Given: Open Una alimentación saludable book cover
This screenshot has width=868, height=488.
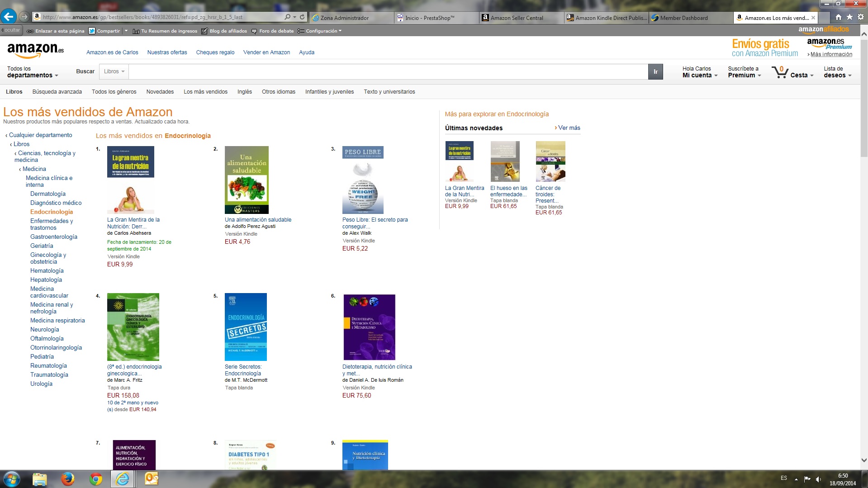Looking at the screenshot, I should pyautogui.click(x=247, y=180).
